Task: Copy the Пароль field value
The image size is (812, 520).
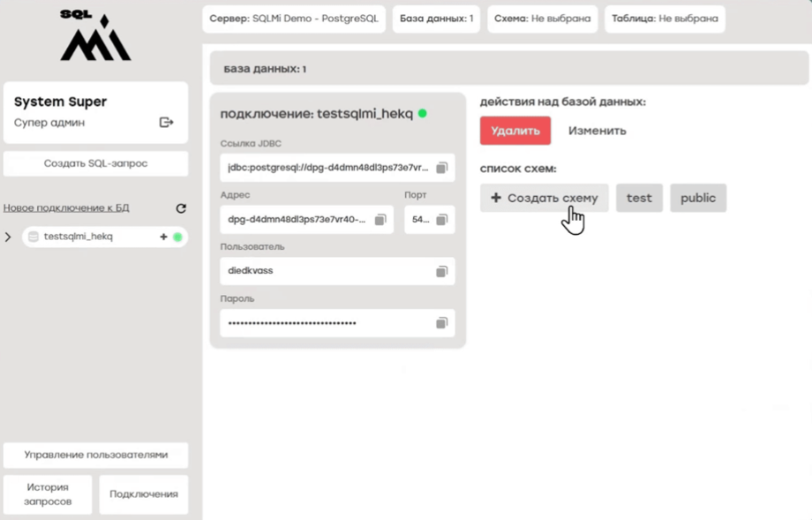Action: [442, 323]
